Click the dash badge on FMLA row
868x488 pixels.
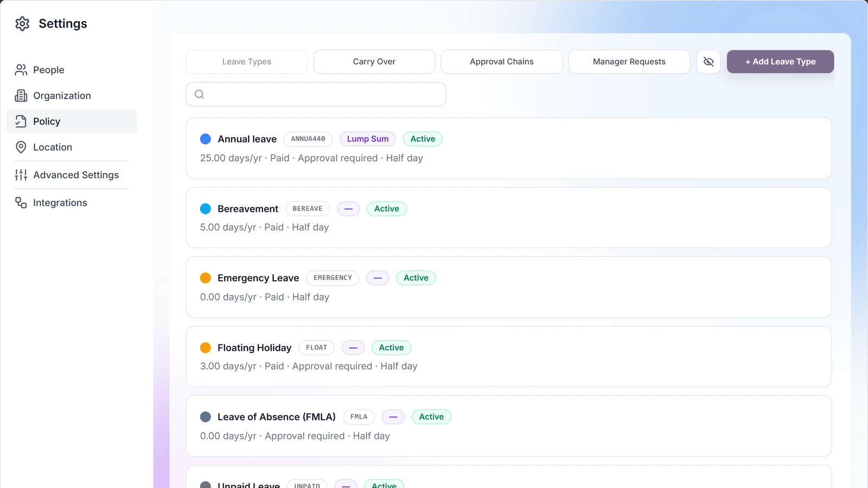(393, 417)
